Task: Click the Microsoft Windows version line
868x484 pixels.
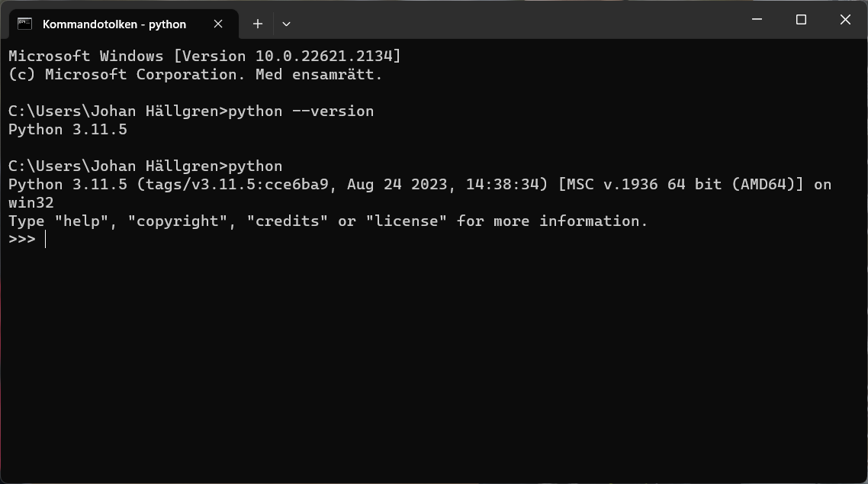Action: [204, 56]
